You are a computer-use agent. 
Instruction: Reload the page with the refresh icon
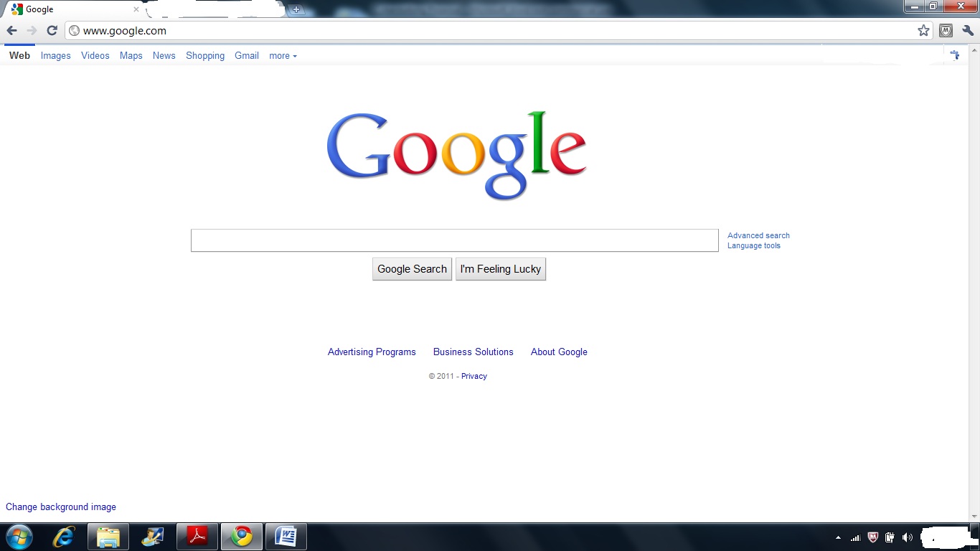coord(52,31)
